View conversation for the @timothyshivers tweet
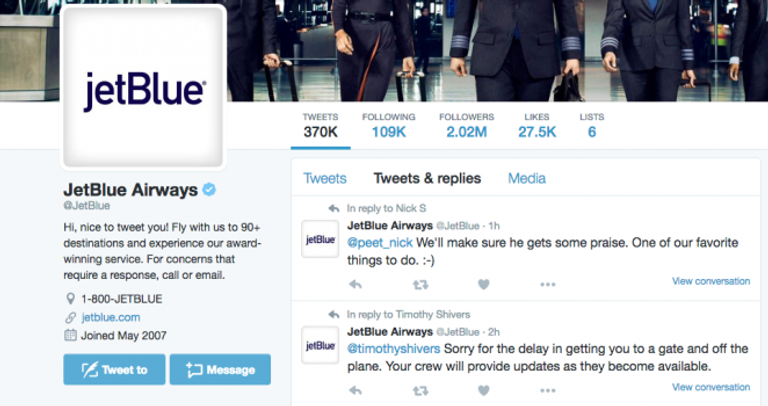The height and width of the screenshot is (406, 768). pyautogui.click(x=711, y=387)
